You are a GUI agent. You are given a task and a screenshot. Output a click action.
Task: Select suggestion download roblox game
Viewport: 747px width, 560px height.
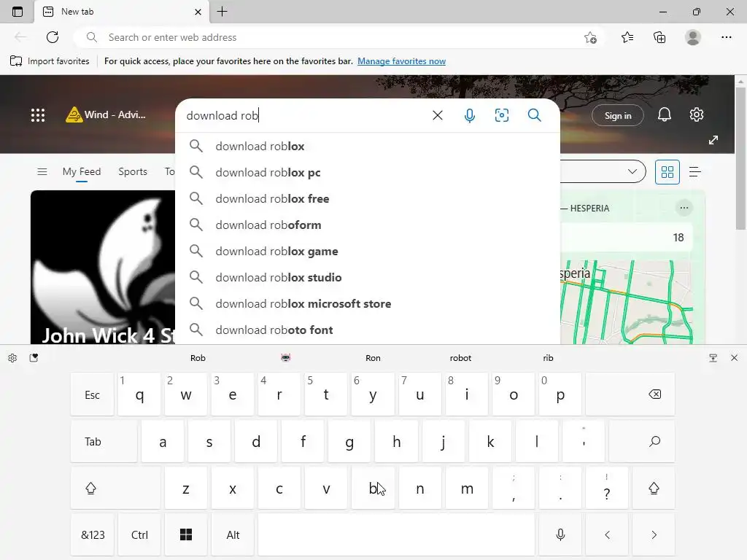(x=368, y=251)
